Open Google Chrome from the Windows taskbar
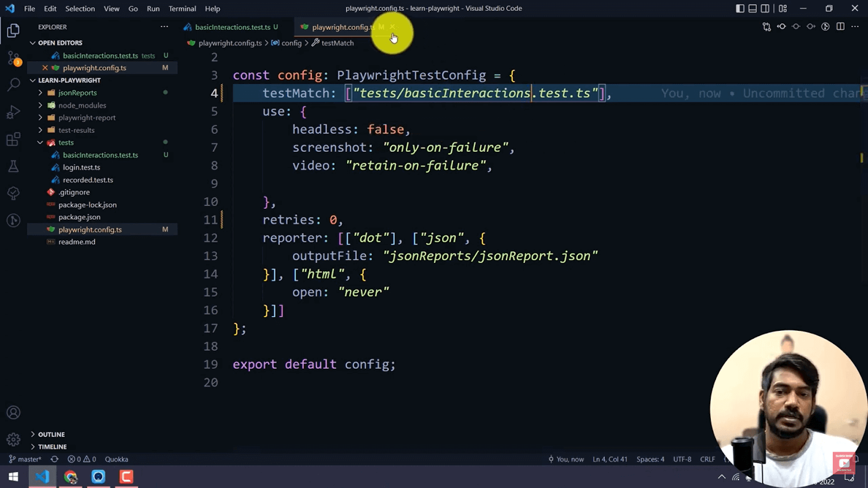The height and width of the screenshot is (488, 868). click(x=71, y=477)
